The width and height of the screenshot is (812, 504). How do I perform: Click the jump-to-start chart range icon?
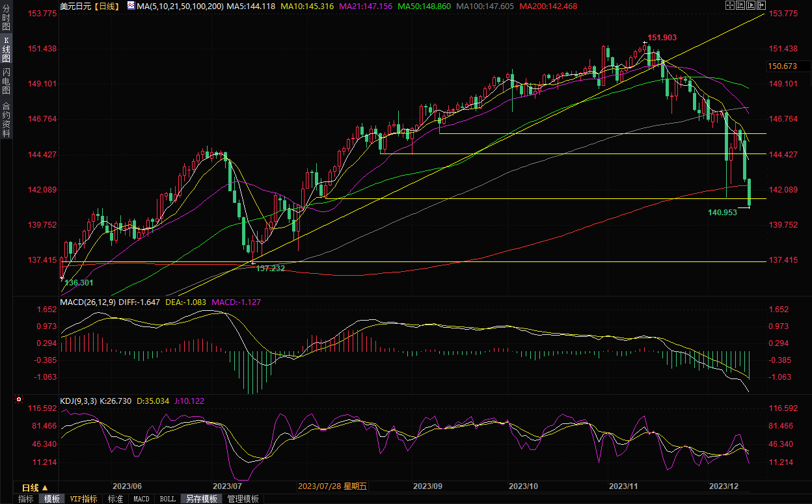740,5
